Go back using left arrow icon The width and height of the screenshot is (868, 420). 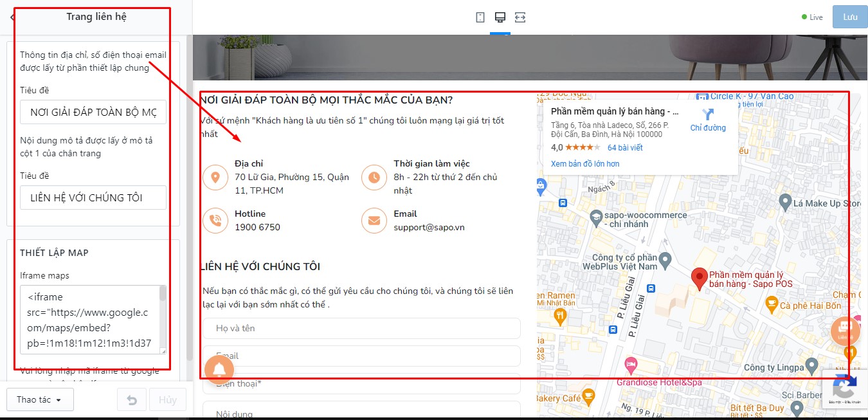pyautogui.click(x=12, y=17)
